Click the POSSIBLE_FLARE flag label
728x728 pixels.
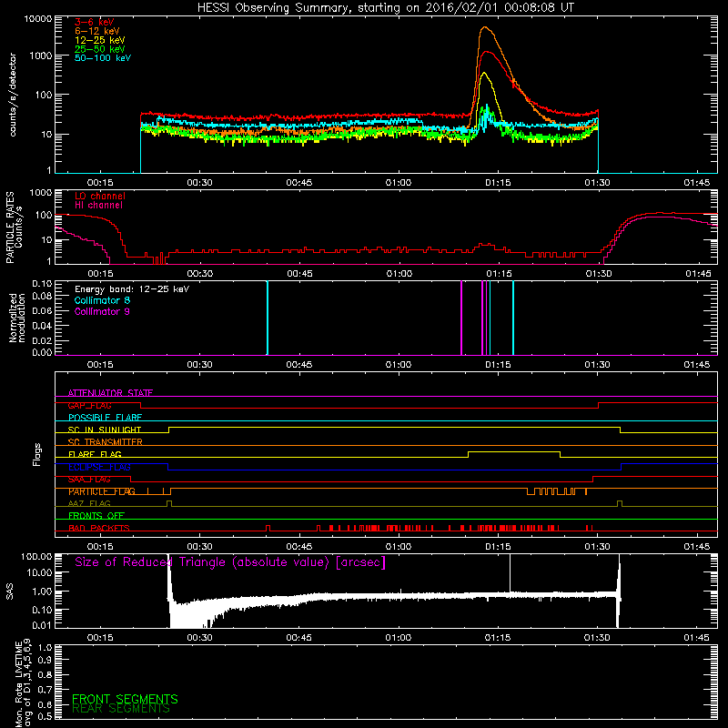click(x=105, y=418)
